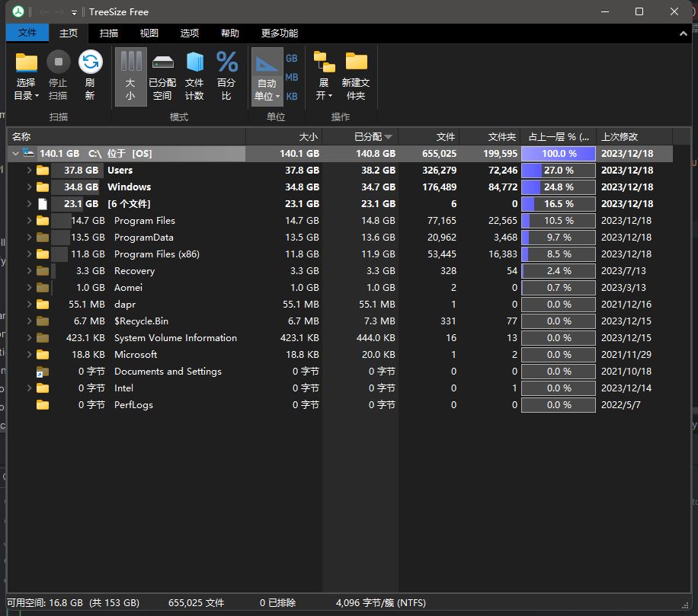Click the 4,096 字节/簇 (NTFS) status entry

pyautogui.click(x=380, y=602)
